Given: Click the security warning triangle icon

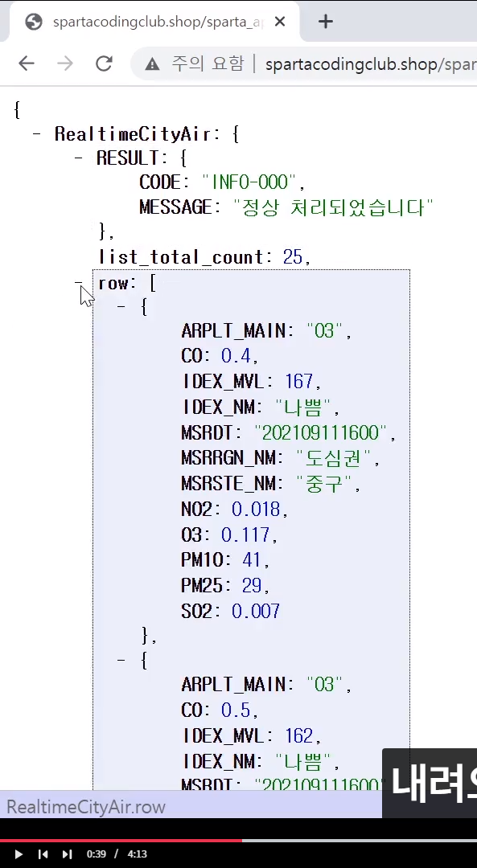Looking at the screenshot, I should 152,64.
